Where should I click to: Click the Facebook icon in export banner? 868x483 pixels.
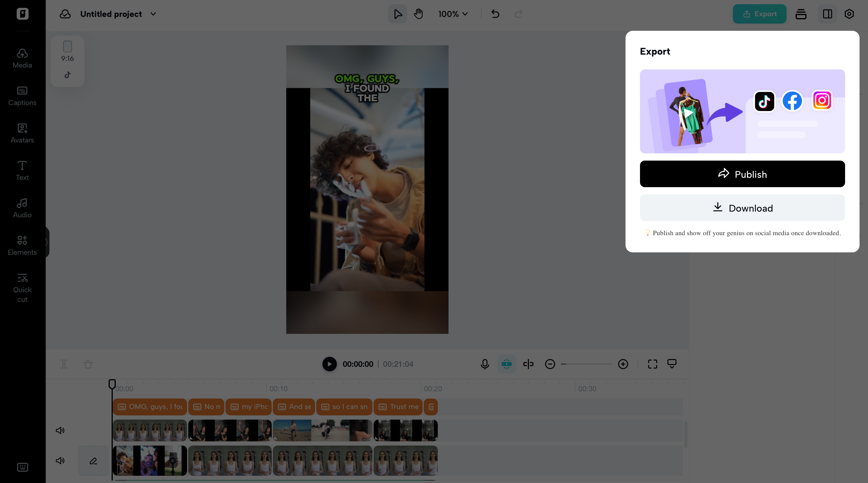point(792,101)
